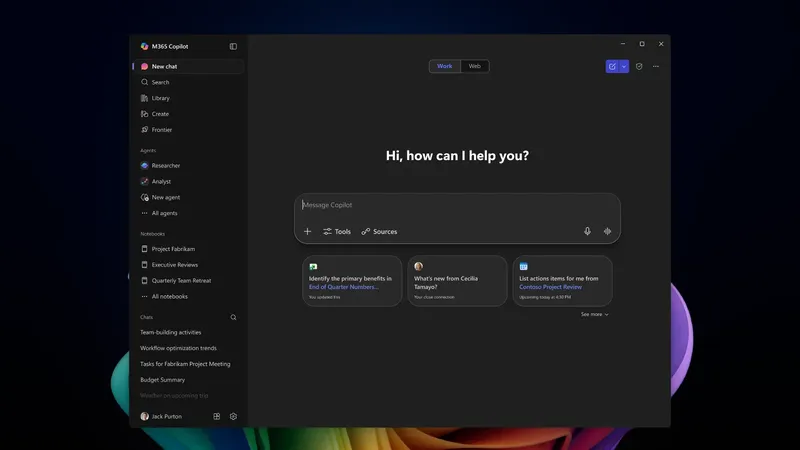Click the Chats search magnifier icon
800x450 pixels.
click(233, 317)
